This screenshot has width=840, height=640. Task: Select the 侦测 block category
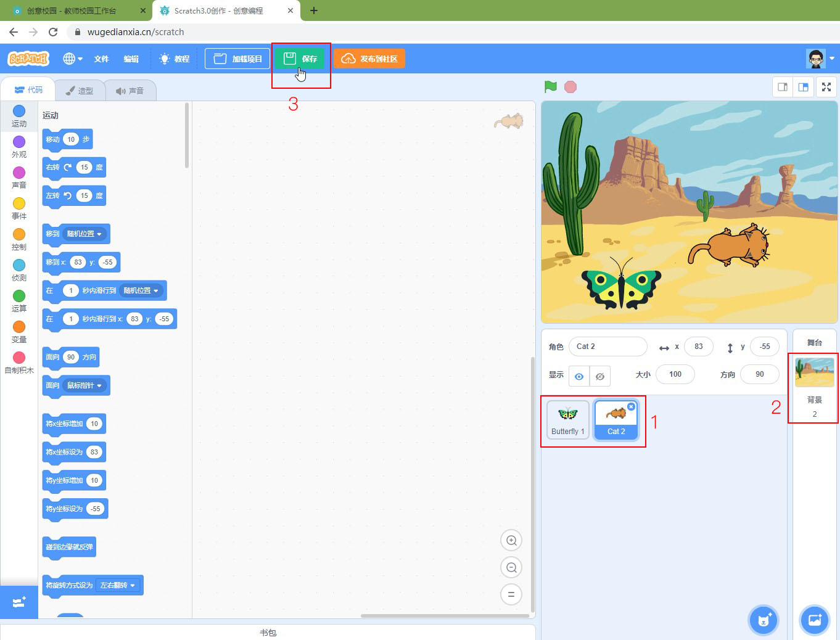click(19, 270)
